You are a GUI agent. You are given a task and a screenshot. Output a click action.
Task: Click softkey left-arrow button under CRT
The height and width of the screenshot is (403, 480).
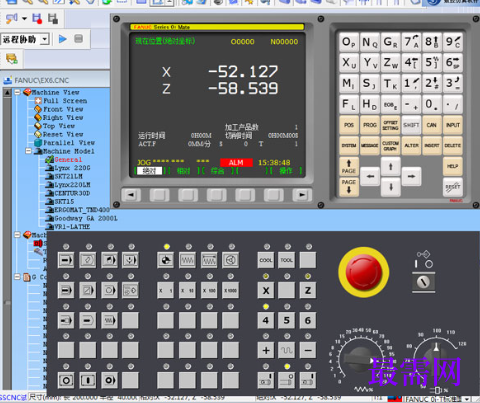[x=131, y=195]
